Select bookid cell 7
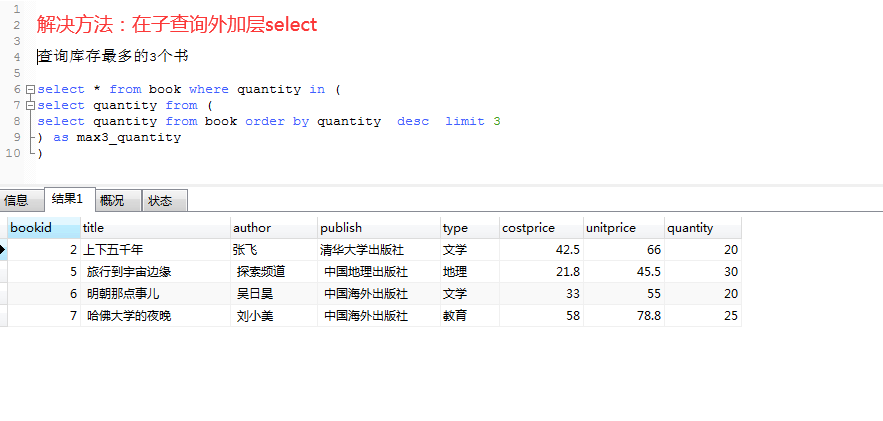The image size is (883, 421). pyautogui.click(x=44, y=316)
